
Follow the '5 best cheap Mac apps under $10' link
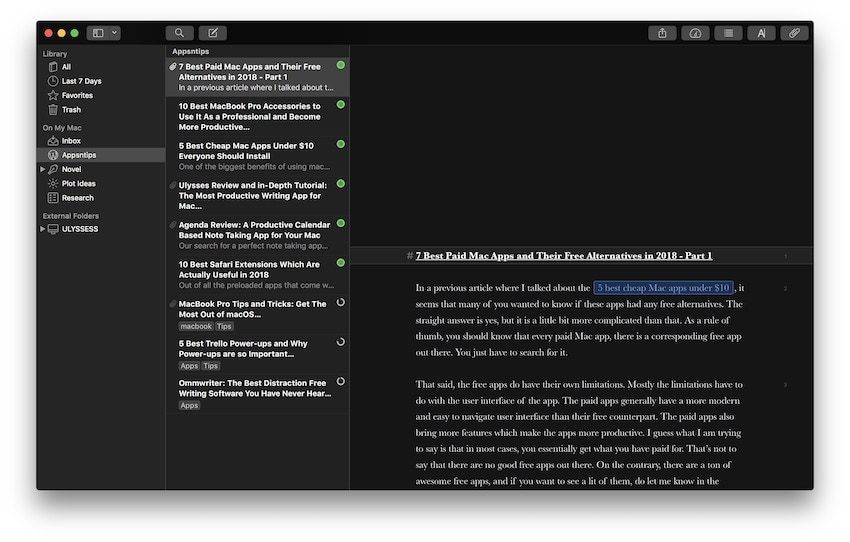coord(663,288)
